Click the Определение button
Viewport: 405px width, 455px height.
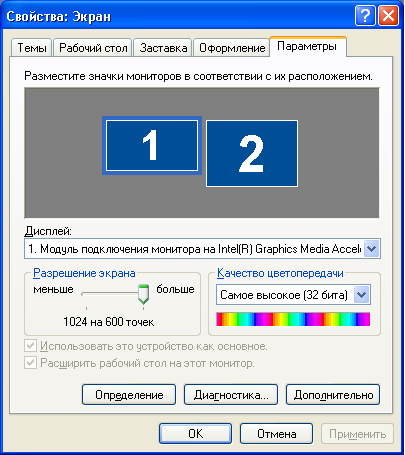129,395
